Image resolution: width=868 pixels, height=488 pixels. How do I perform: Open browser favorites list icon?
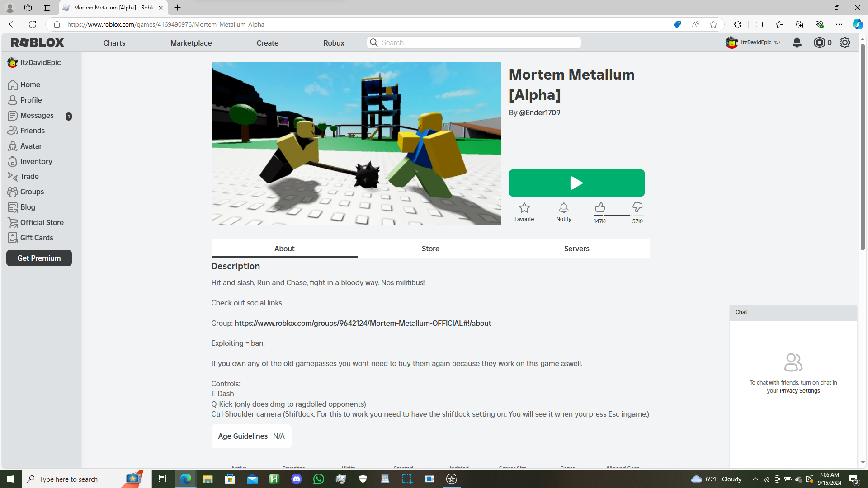[x=779, y=24]
